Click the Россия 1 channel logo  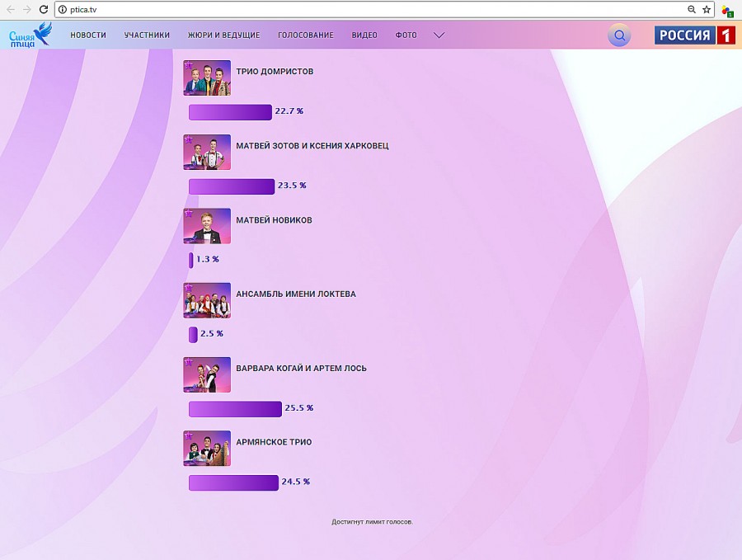pos(694,35)
